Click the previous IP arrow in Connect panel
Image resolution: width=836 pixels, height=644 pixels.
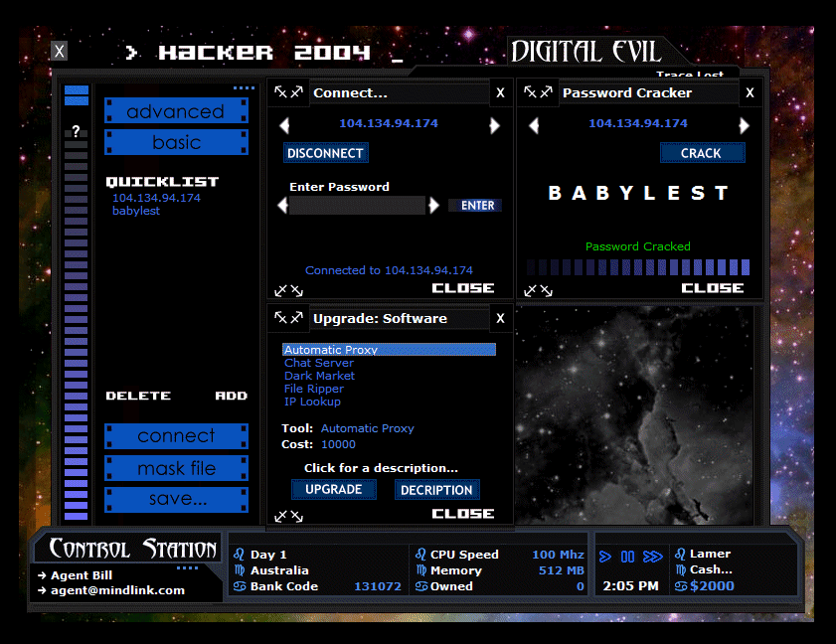(284, 125)
